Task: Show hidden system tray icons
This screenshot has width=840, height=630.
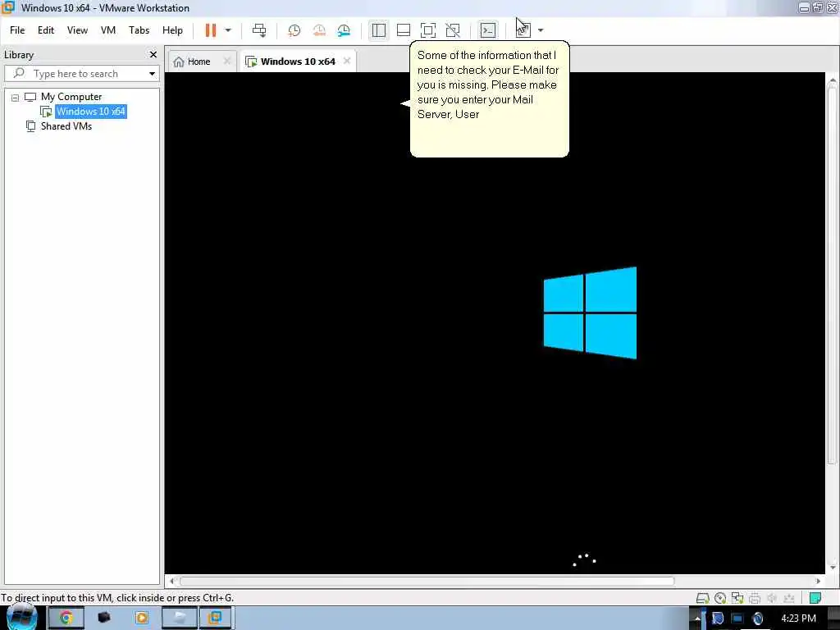Action: click(697, 619)
